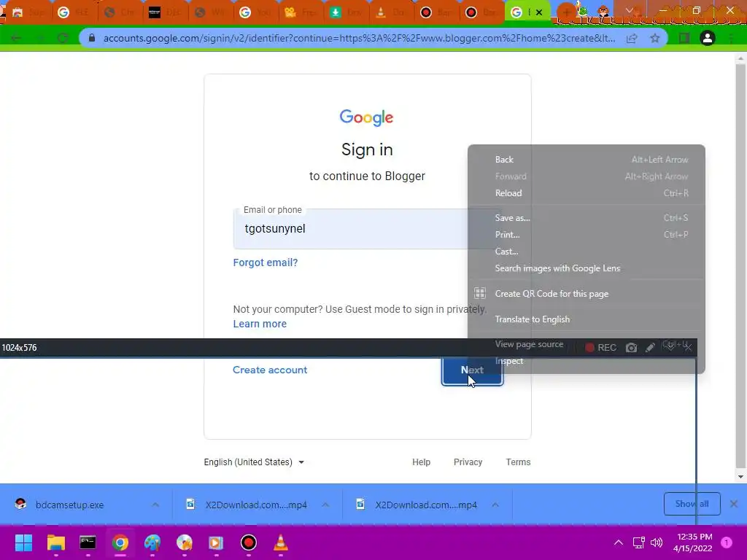This screenshot has height=560, width=747.
Task: Click Show all downloads button
Action: tap(692, 504)
